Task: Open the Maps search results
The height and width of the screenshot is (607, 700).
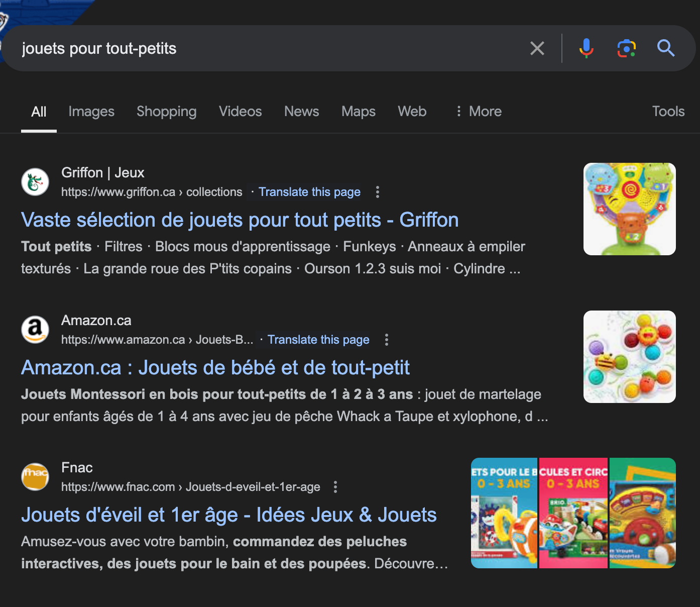Action: [358, 111]
